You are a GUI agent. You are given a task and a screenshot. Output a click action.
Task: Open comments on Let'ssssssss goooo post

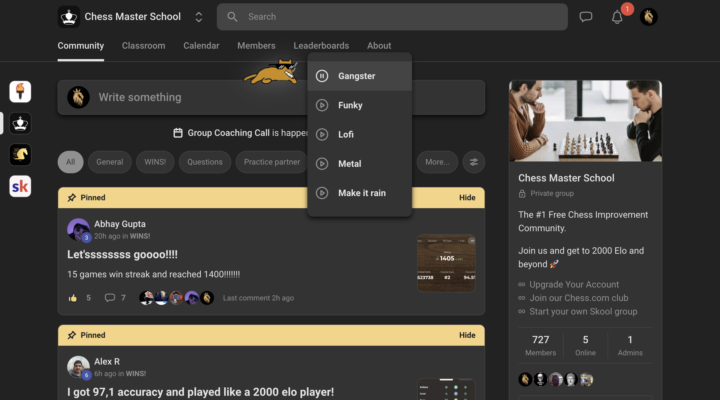pyautogui.click(x=110, y=298)
